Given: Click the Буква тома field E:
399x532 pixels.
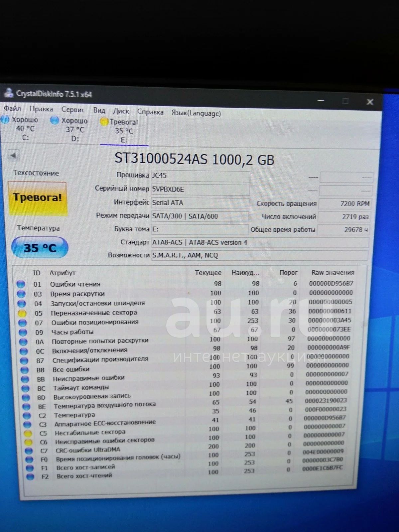Looking at the screenshot, I should [x=200, y=229].
